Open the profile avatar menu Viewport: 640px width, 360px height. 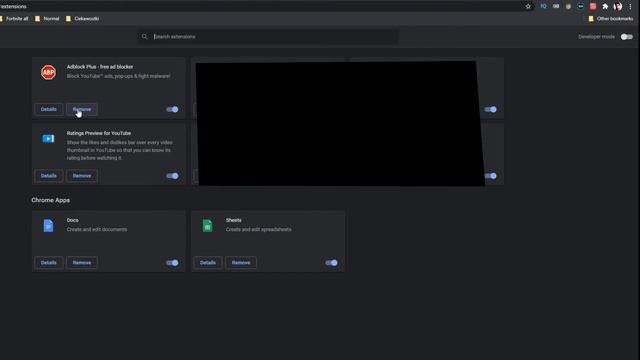(618, 6)
